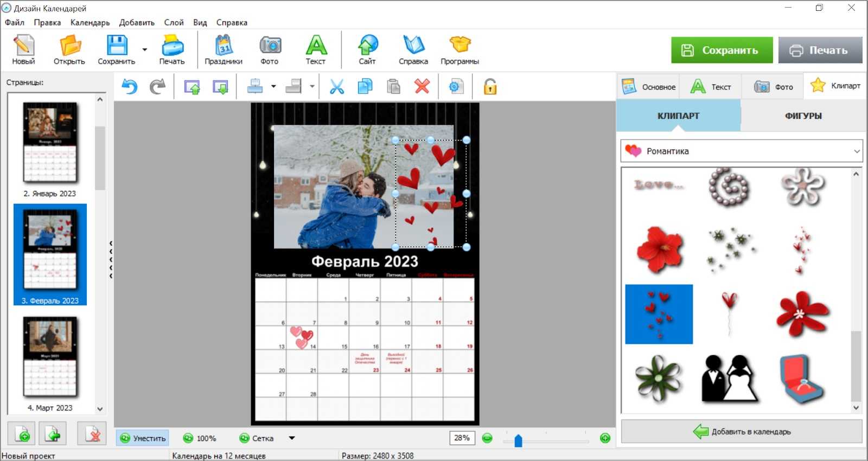Screen dimensions: 868x461
Task: Click Добавить в календарь button
Action: tap(741, 432)
